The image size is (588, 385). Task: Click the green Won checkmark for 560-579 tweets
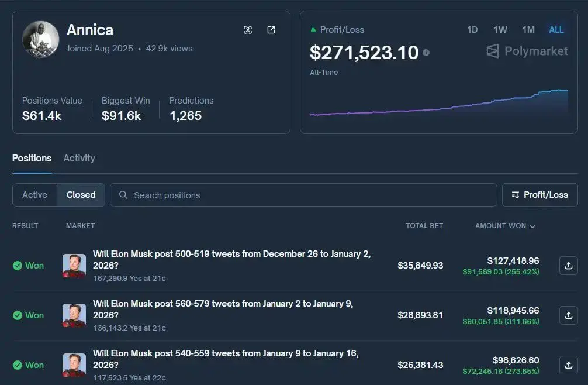(x=18, y=315)
